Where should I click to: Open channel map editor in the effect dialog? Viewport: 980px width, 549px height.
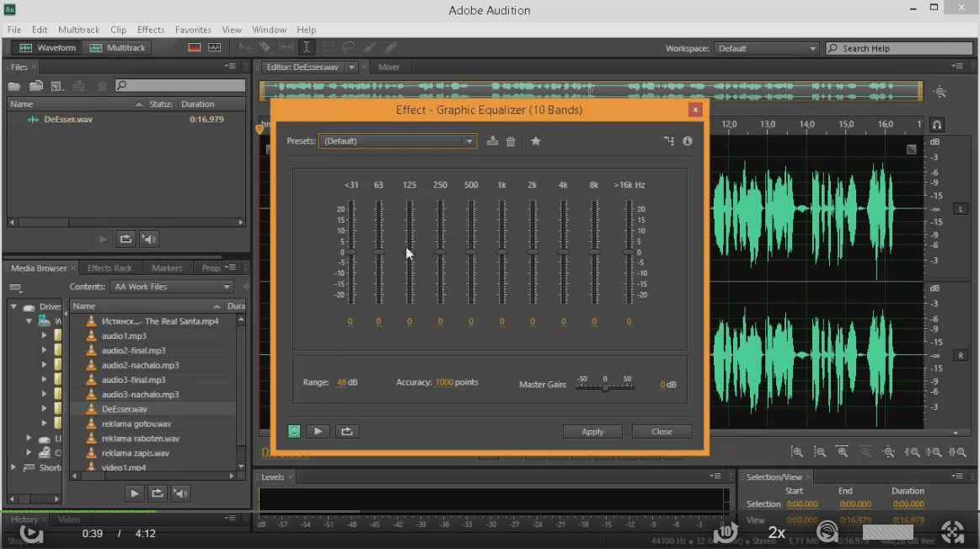669,142
